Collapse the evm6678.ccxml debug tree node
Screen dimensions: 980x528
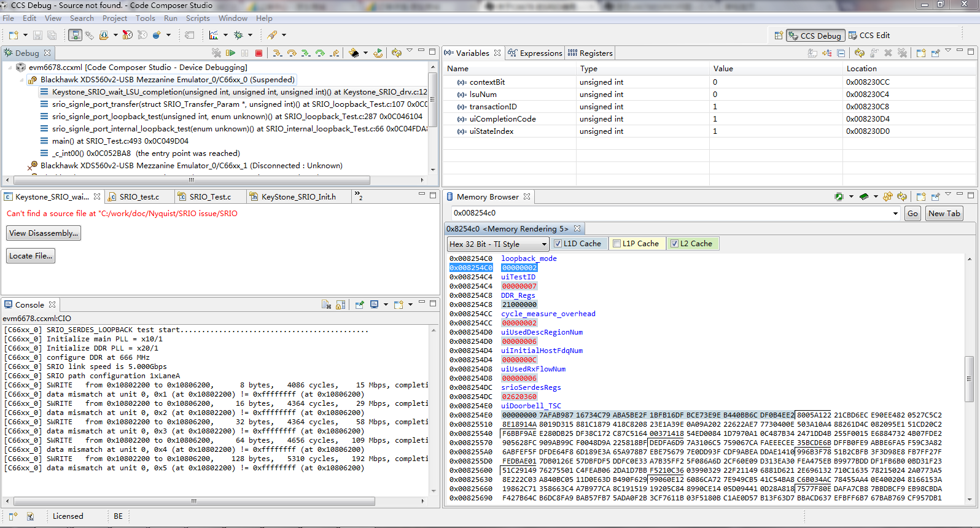[10, 68]
